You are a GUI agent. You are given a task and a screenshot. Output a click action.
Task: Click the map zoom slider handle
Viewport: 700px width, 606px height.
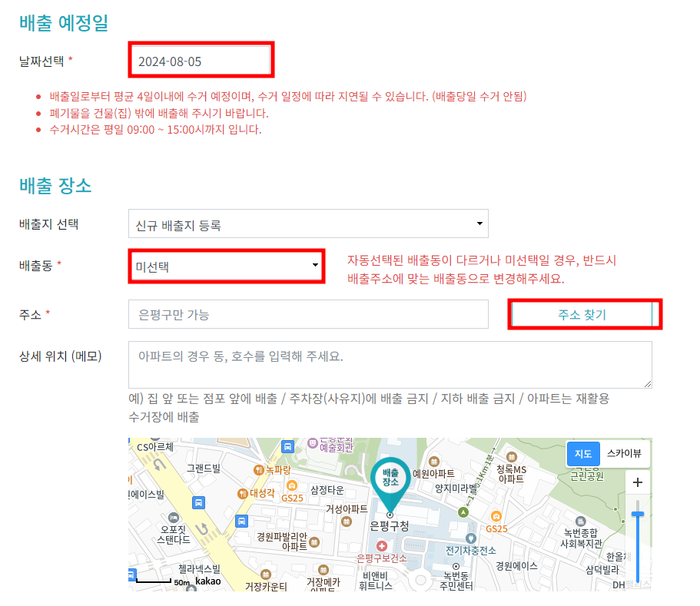[637, 513]
